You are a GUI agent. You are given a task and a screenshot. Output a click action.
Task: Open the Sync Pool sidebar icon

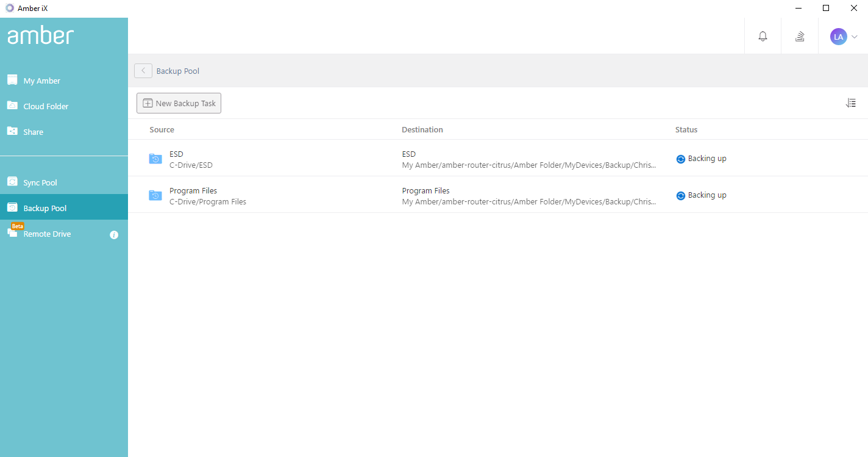coord(12,181)
